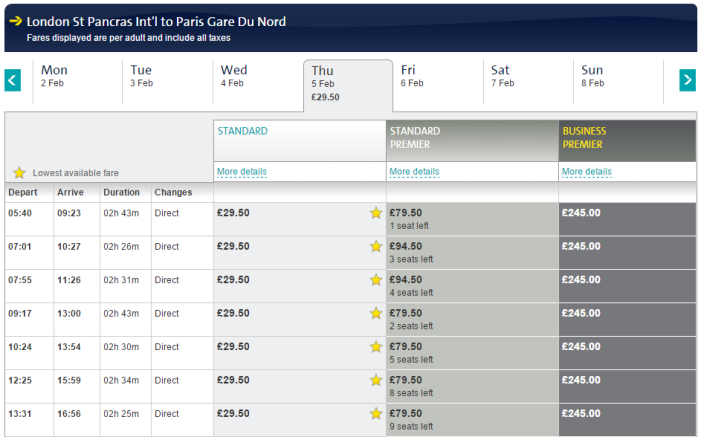Pick £94.50 Standard Premier with 3 seats left

coord(472,253)
